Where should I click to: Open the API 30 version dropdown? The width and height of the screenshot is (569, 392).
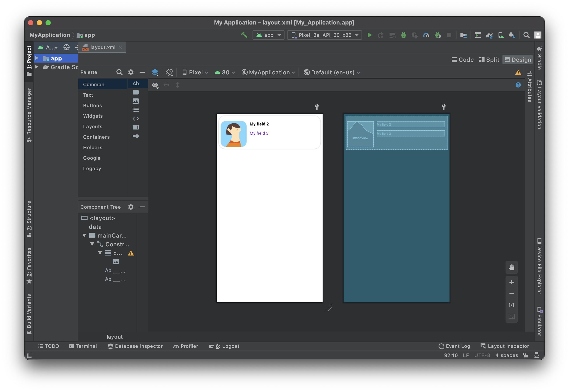click(225, 72)
